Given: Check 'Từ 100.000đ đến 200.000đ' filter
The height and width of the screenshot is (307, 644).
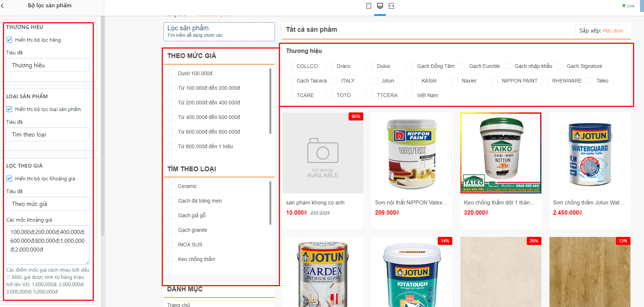Looking at the screenshot, I should (170, 88).
